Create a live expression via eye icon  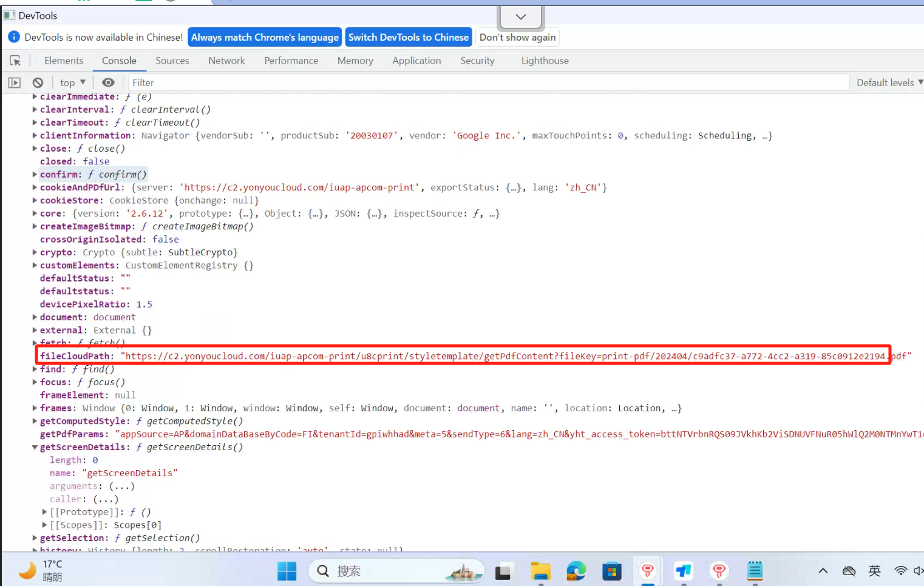[108, 83]
